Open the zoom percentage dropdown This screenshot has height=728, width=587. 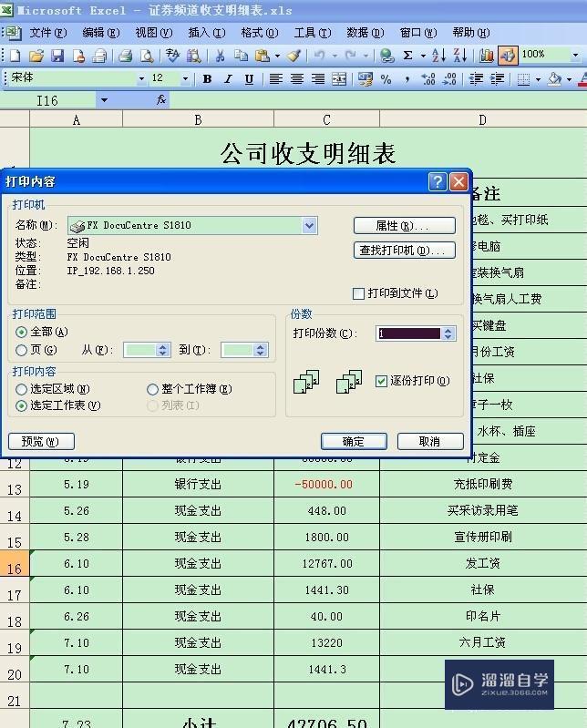point(575,55)
